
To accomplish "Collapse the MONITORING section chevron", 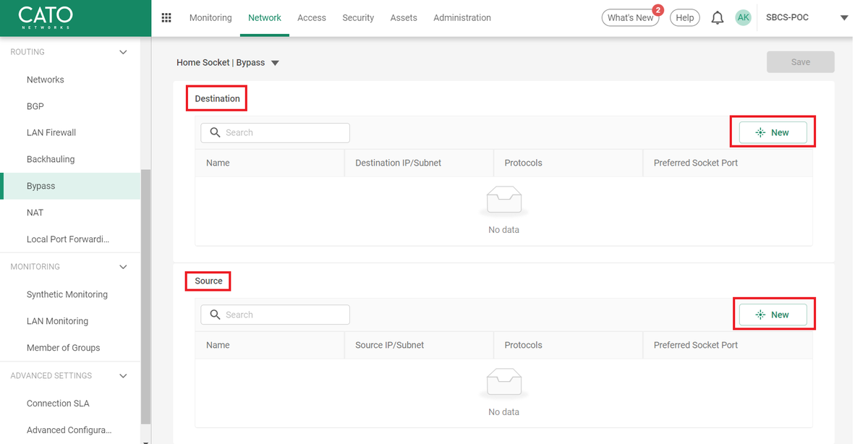I will click(x=123, y=267).
